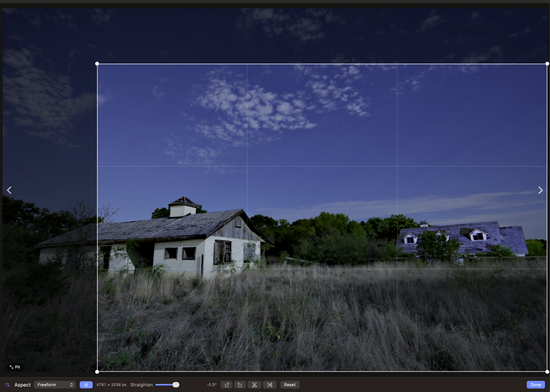
Task: Click the Fit zoom button
Action: pyautogui.click(x=15, y=367)
